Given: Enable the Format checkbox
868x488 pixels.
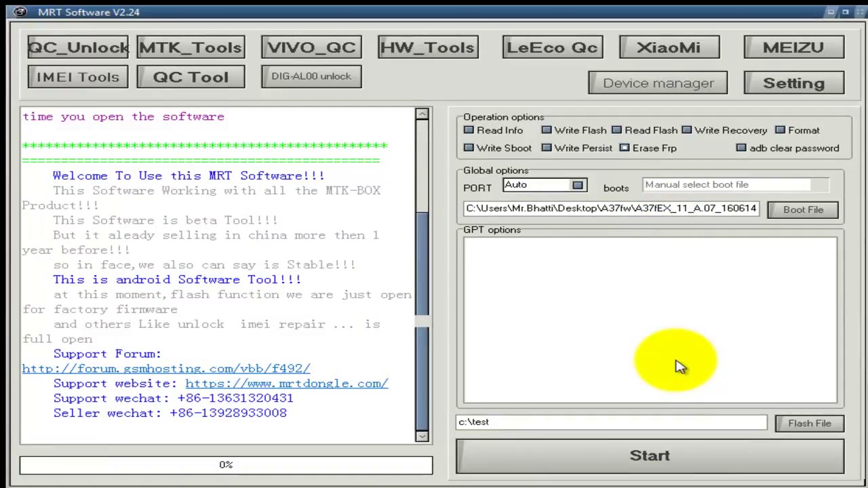Looking at the screenshot, I should pyautogui.click(x=780, y=130).
